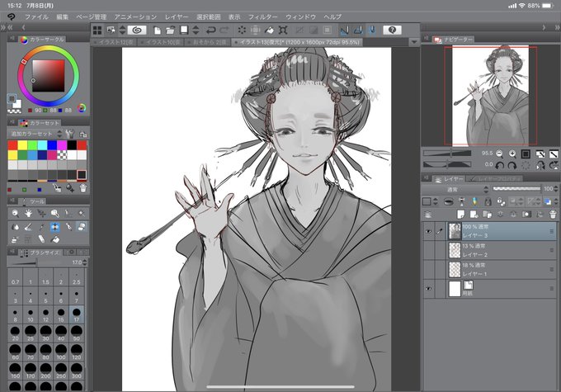
Task: Open color set settings wrench icon
Action: 70,134
